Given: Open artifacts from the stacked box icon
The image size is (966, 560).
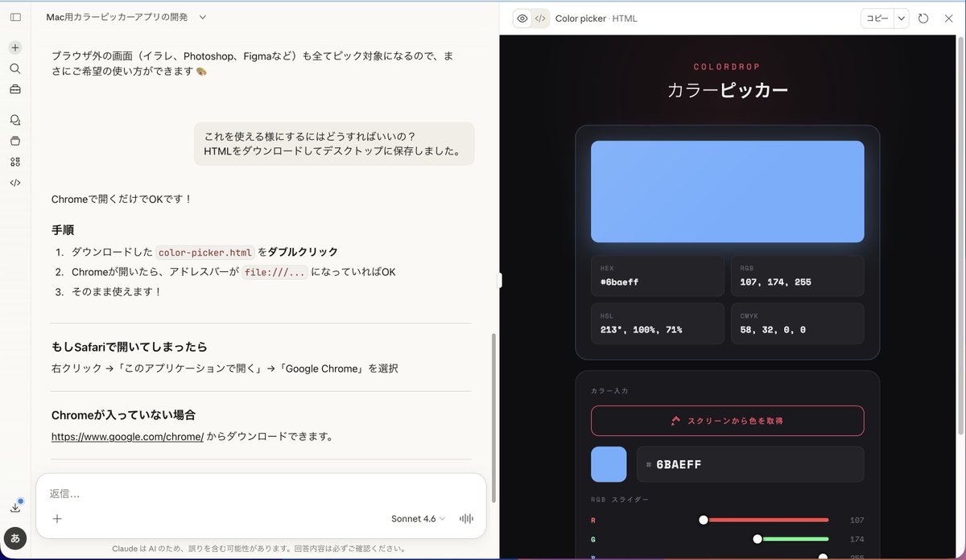Looking at the screenshot, I should [x=15, y=141].
